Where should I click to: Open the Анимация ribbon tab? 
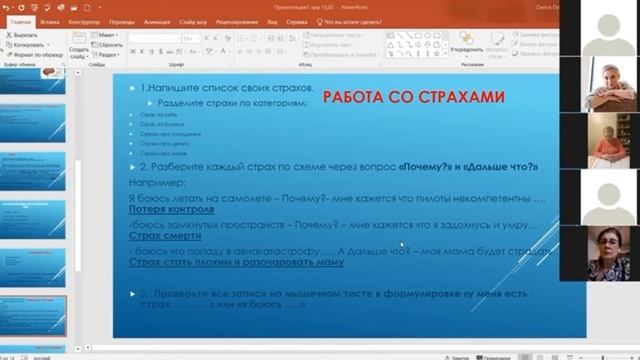point(157,22)
